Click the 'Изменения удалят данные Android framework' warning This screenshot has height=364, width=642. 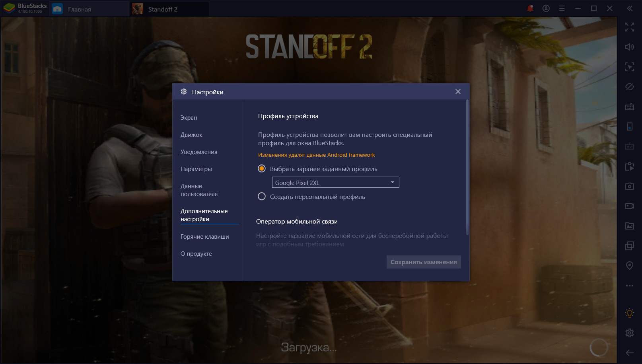pos(317,155)
